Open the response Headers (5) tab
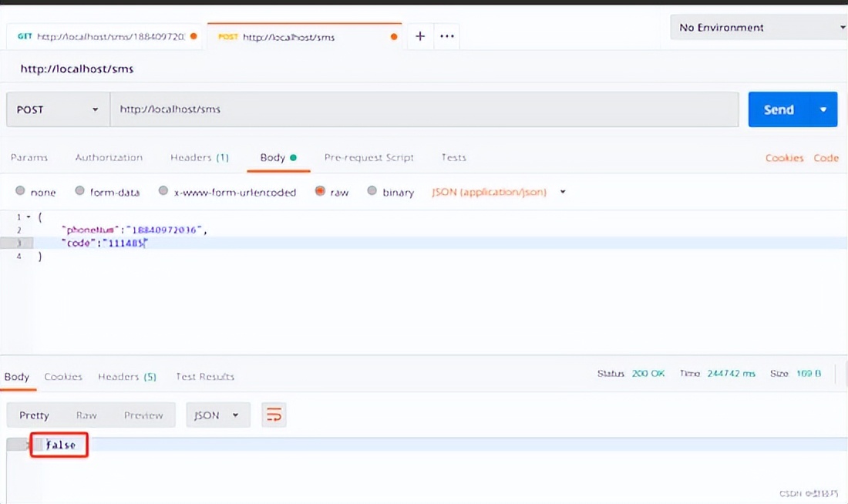The height and width of the screenshot is (504, 848). (127, 376)
